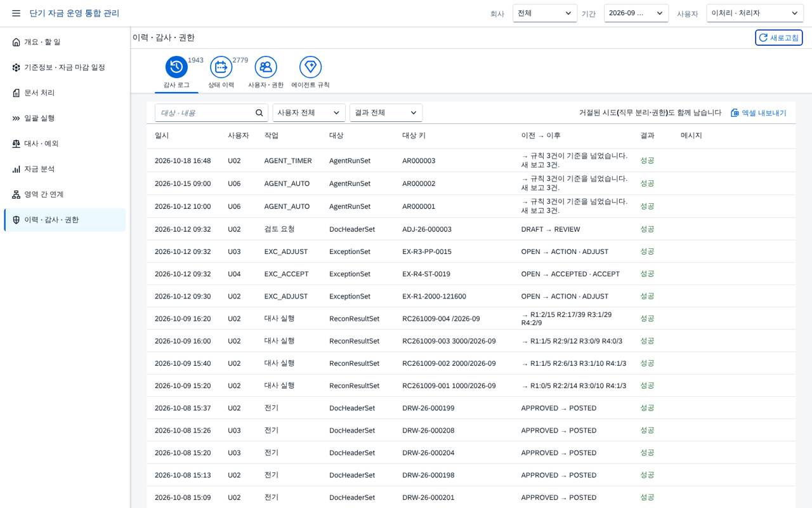Click DRW-26-000198 target key
Viewport: 812px width, 508px height.
(x=428, y=475)
